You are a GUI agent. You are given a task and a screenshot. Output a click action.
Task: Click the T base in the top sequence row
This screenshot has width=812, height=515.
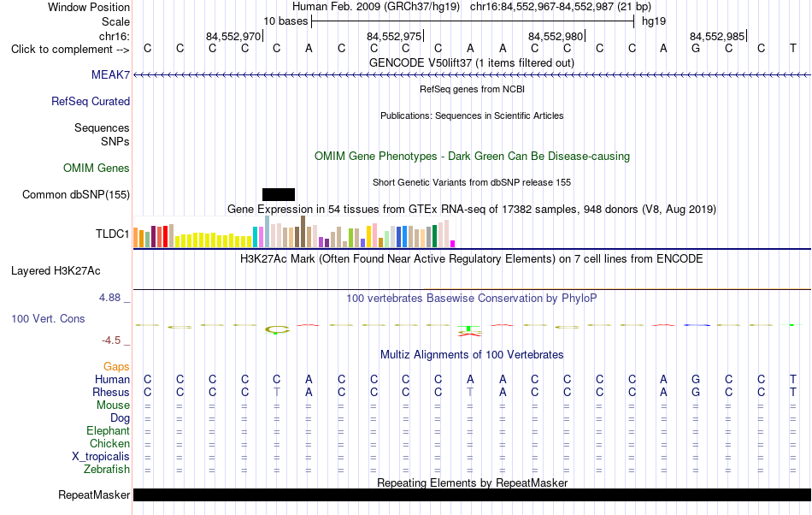pos(793,49)
